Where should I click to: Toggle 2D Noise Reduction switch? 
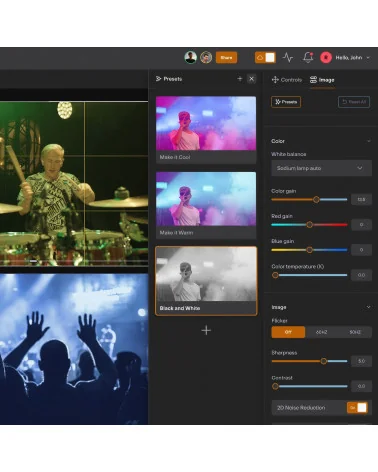coord(357,408)
